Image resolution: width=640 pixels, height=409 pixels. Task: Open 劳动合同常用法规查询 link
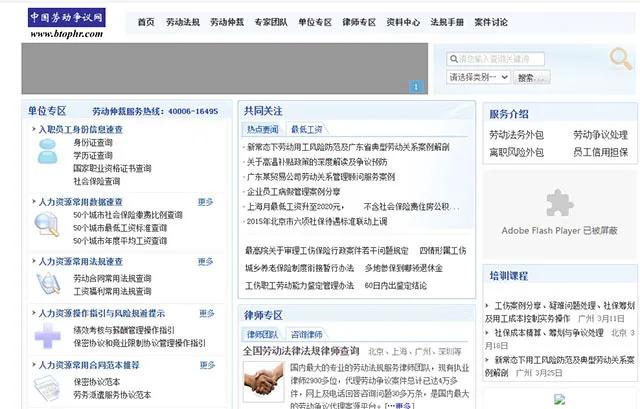[112, 278]
